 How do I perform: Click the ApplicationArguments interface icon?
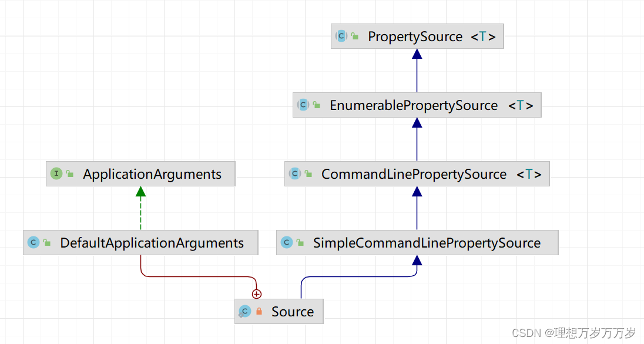(56, 173)
